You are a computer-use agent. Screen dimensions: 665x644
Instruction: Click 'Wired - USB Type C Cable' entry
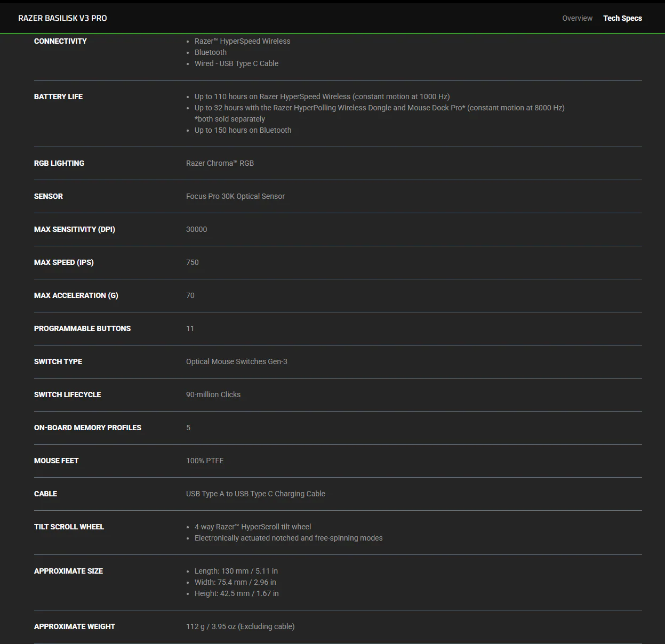(236, 63)
